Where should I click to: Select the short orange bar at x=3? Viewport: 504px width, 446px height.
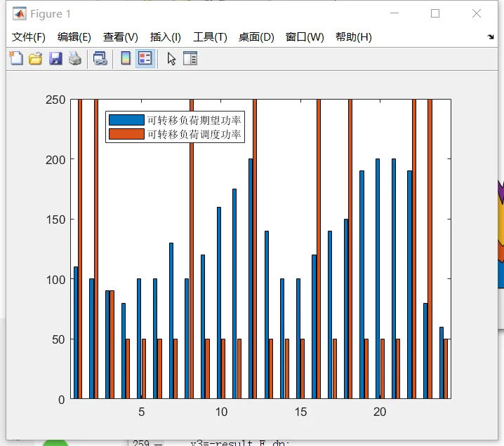[x=112, y=344]
